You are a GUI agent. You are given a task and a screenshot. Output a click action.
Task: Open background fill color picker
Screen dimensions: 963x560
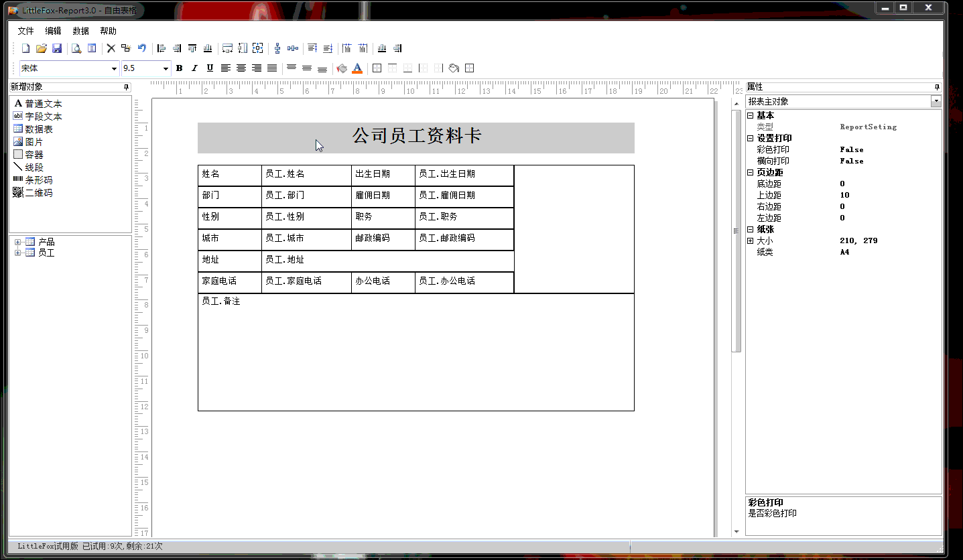pyautogui.click(x=342, y=68)
